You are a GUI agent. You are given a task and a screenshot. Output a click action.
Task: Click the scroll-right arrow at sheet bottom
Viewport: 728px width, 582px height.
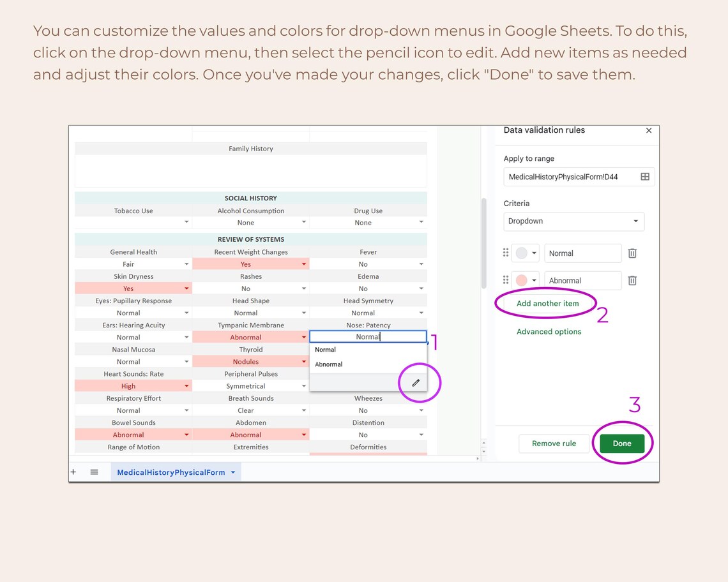point(477,459)
